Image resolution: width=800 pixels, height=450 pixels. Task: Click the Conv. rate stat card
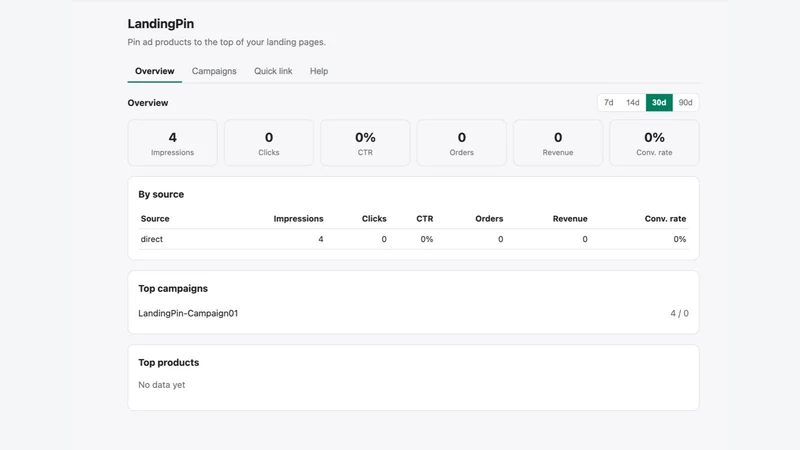[x=654, y=143]
